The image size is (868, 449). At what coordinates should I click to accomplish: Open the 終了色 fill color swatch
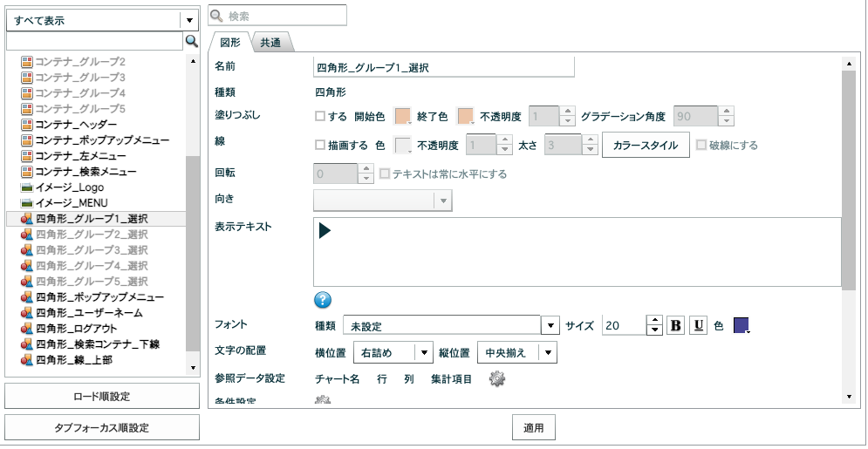(x=466, y=116)
